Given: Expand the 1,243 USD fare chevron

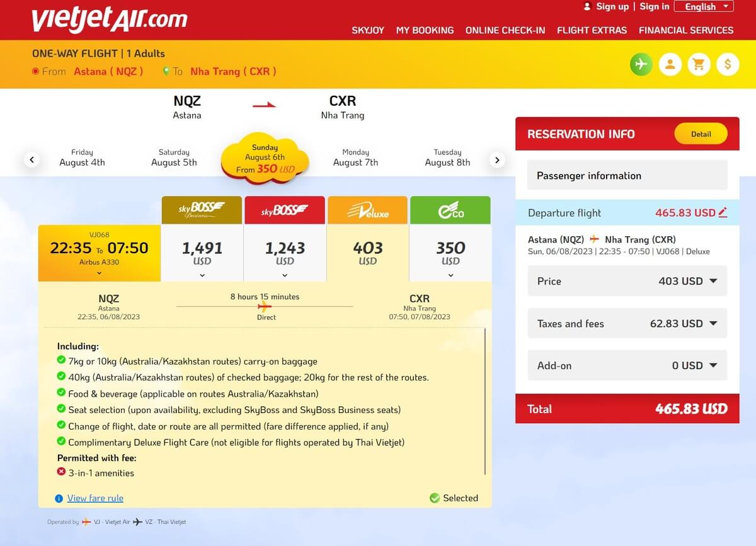Looking at the screenshot, I should (285, 275).
